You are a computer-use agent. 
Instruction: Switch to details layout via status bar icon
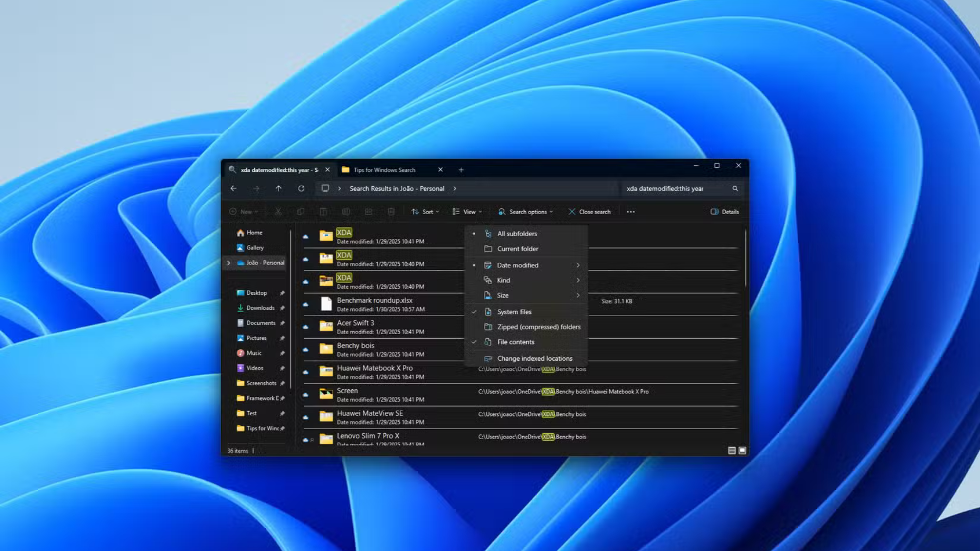[731, 450]
